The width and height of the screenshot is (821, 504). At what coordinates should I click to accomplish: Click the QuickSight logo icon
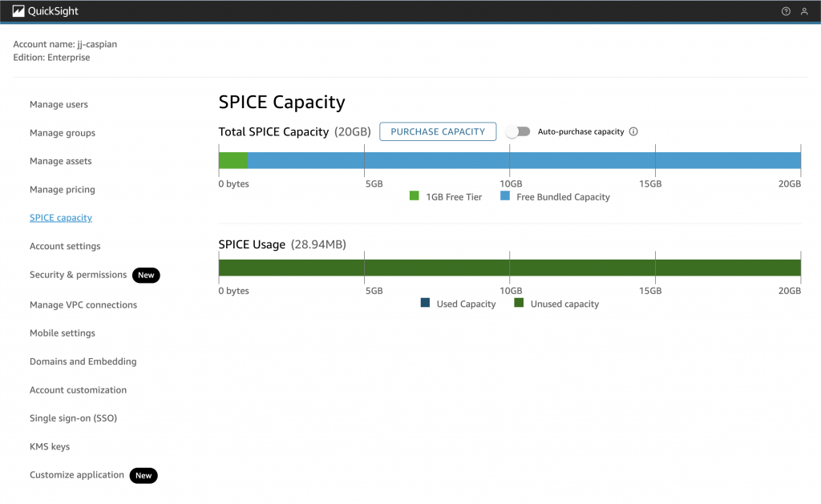click(18, 11)
